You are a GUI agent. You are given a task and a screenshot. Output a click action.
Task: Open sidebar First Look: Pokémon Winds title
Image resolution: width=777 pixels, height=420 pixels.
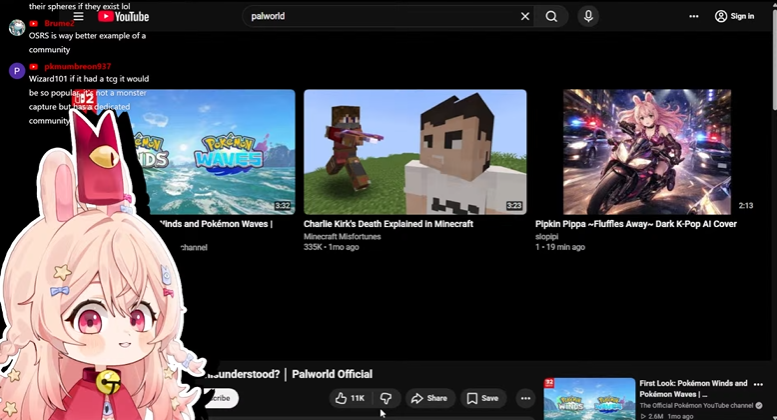tap(693, 388)
